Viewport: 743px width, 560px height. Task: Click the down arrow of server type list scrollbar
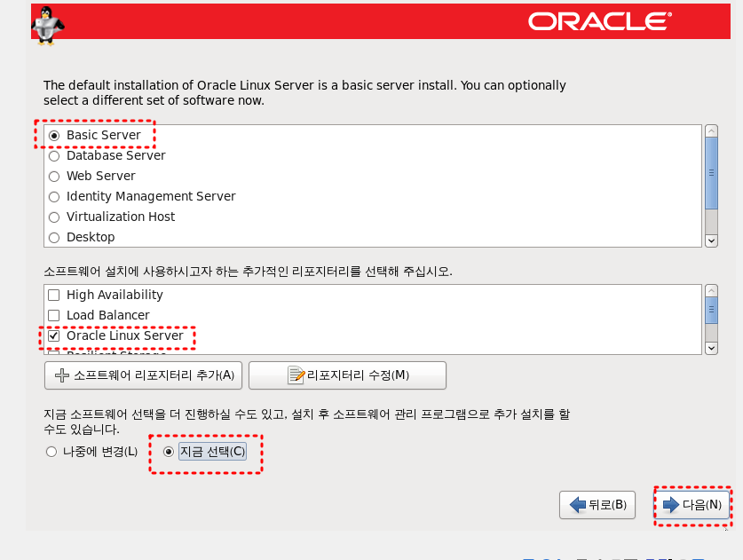point(711,241)
